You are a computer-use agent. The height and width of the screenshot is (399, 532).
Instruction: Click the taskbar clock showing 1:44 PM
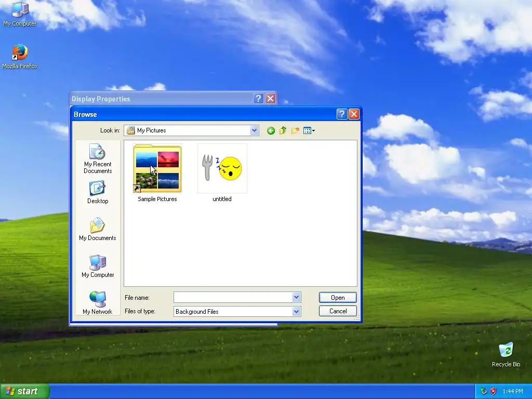point(513,392)
